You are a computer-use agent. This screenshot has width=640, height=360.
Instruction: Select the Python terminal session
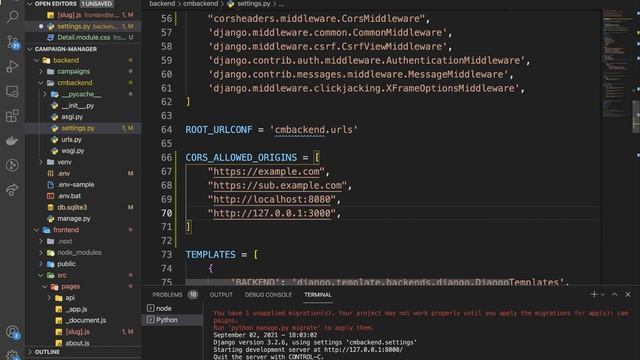pyautogui.click(x=172, y=320)
